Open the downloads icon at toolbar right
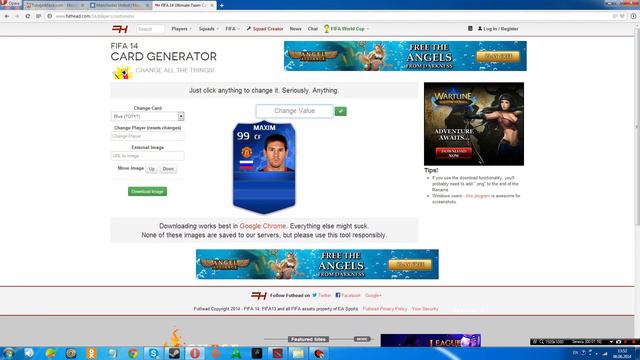The height and width of the screenshot is (360, 640). coord(633,16)
